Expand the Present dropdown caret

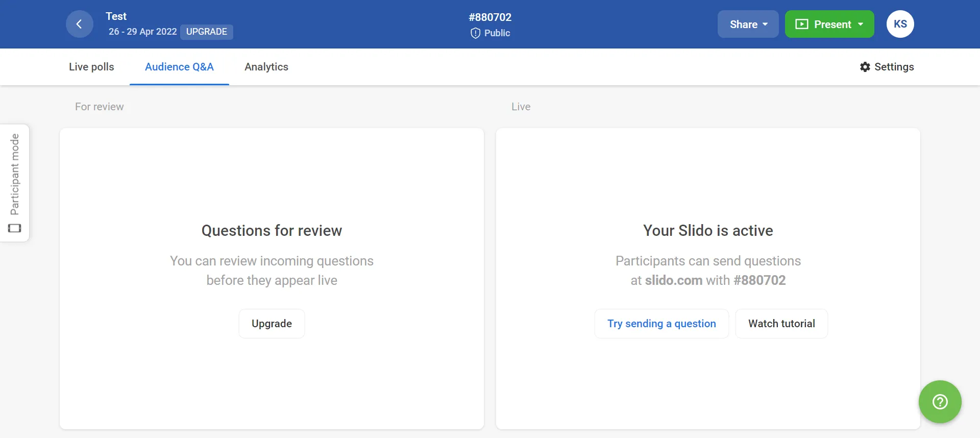[x=861, y=25]
